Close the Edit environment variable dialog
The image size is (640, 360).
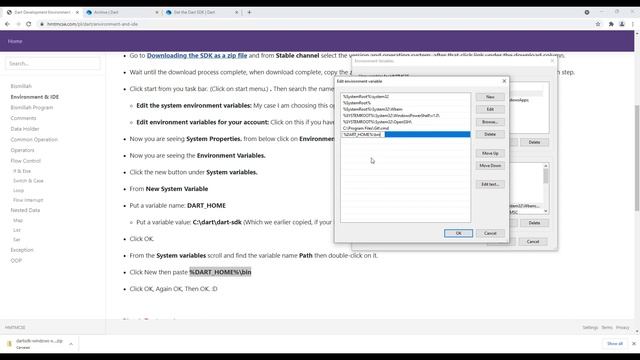(x=504, y=81)
